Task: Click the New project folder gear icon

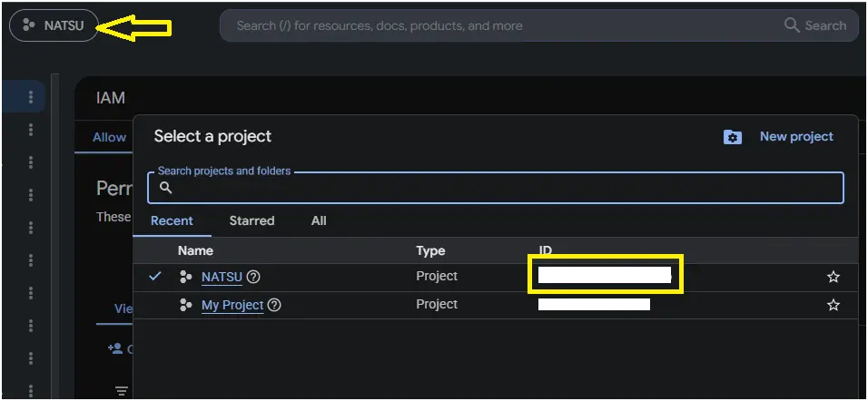Action: click(733, 137)
